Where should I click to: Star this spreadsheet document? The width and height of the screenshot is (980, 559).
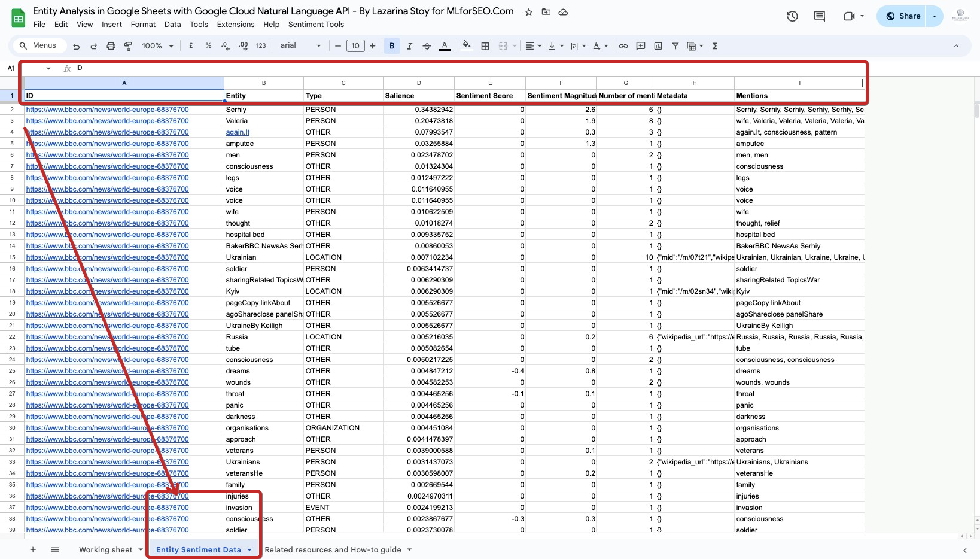[x=529, y=12]
